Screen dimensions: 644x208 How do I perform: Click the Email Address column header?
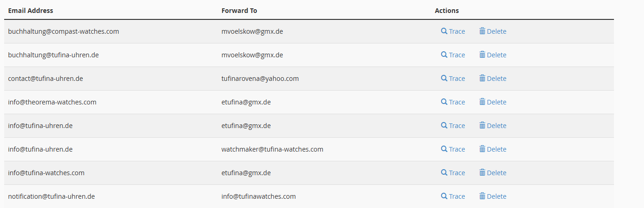pyautogui.click(x=30, y=11)
